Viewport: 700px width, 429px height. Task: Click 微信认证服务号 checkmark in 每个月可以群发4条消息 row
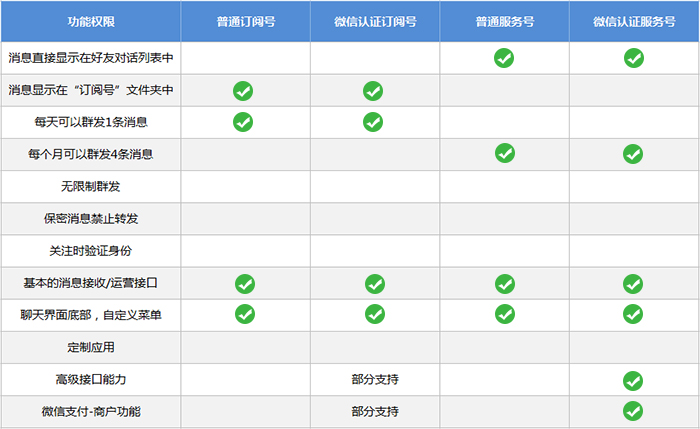pyautogui.click(x=633, y=154)
